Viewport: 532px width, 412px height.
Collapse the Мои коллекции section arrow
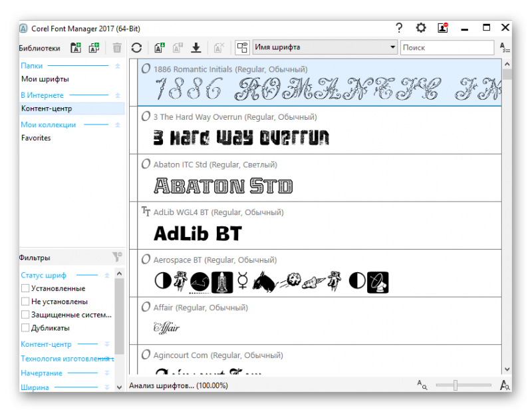(x=118, y=124)
